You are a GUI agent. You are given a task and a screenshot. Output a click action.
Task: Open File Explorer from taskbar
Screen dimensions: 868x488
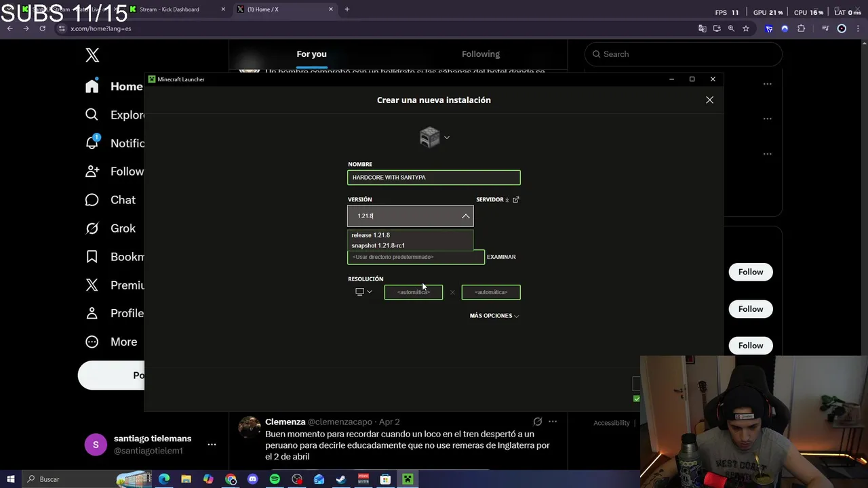186,479
